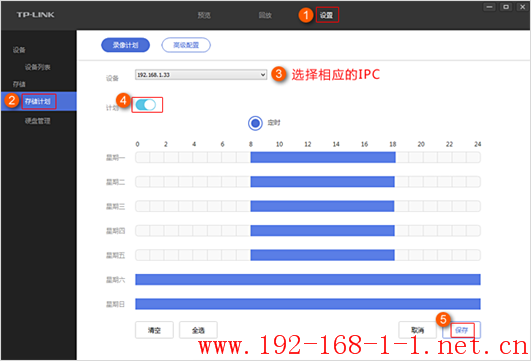The width and height of the screenshot is (531, 361).
Task: Click the 星期六 full-day recording bar
Action: pos(308,280)
